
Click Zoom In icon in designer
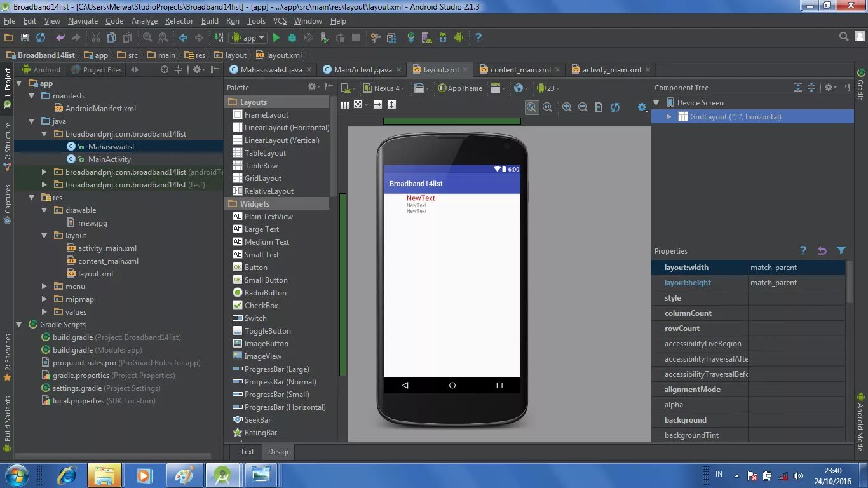tap(567, 107)
